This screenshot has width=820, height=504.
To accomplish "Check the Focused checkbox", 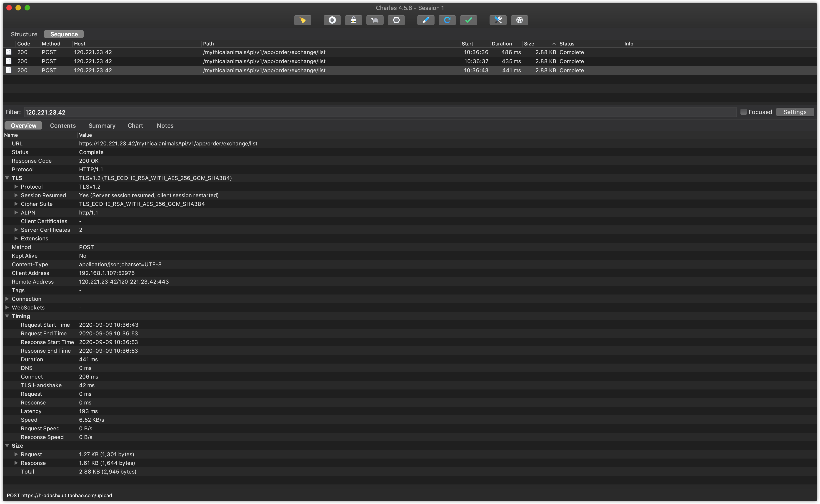I will pyautogui.click(x=743, y=112).
